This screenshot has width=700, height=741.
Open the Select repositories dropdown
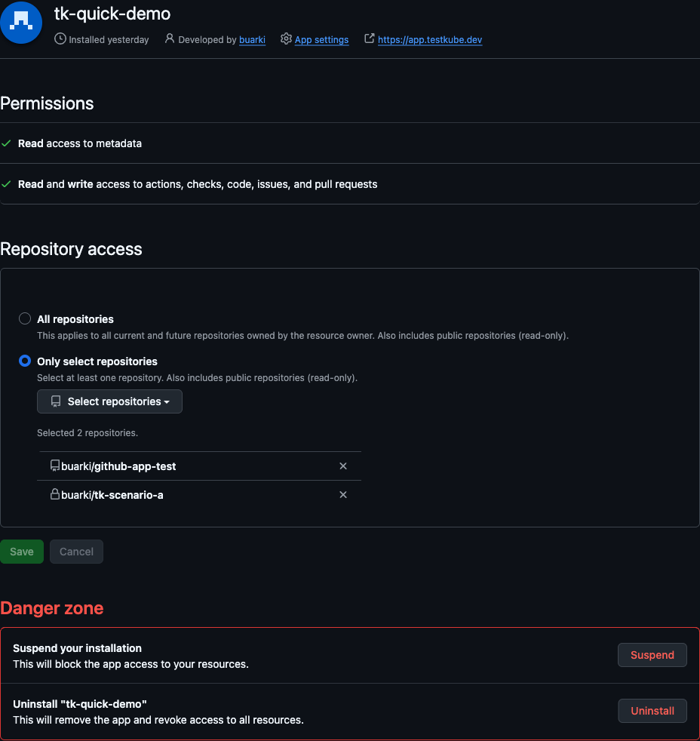click(x=109, y=401)
